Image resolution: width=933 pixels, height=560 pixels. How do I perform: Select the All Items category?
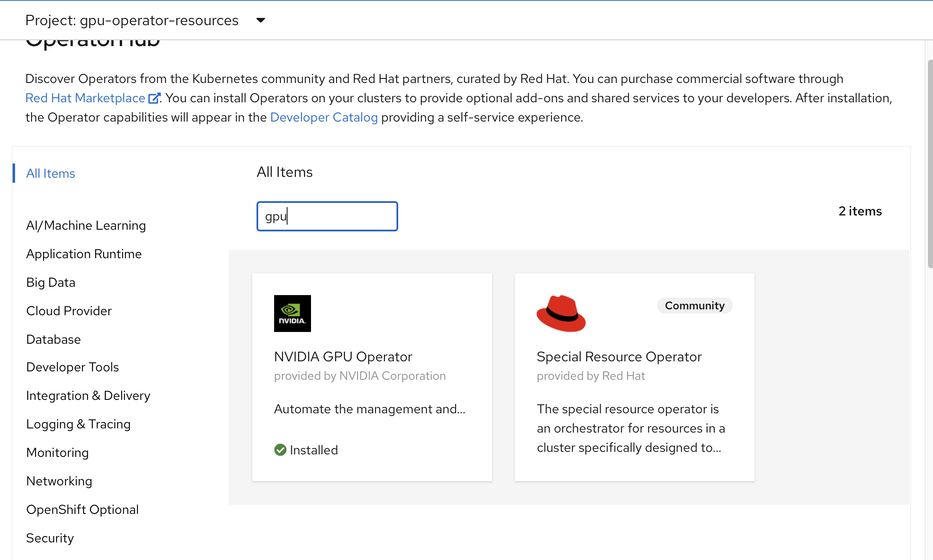[x=51, y=174]
